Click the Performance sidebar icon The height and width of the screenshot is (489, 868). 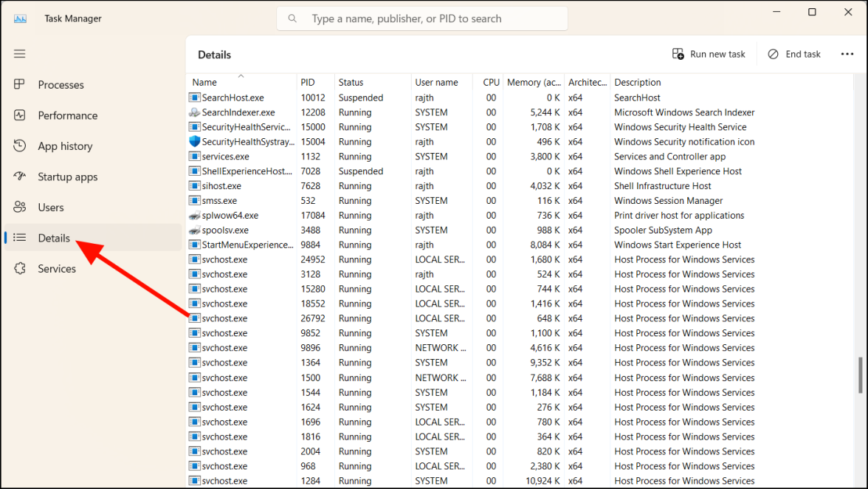[20, 115]
